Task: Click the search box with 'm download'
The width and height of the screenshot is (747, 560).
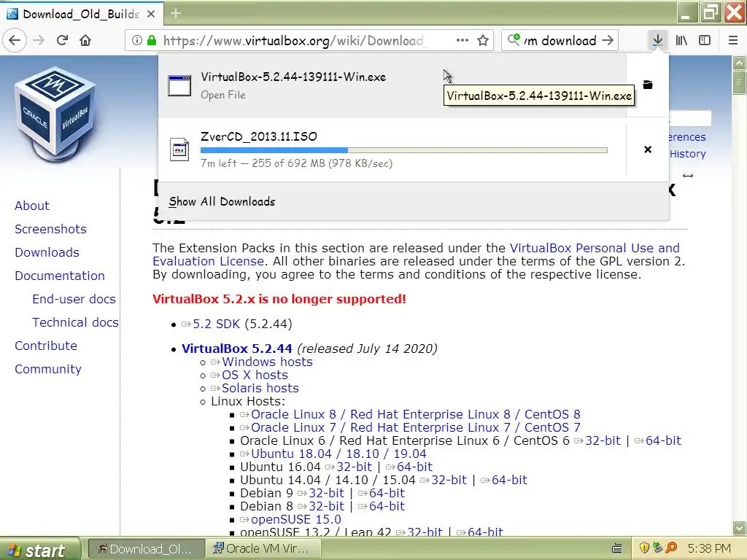Action: tap(560, 41)
